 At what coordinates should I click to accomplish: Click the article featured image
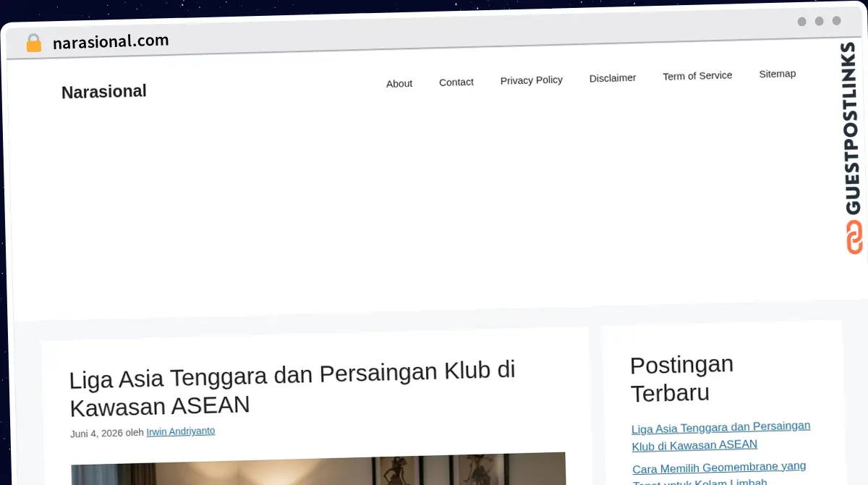point(318,469)
